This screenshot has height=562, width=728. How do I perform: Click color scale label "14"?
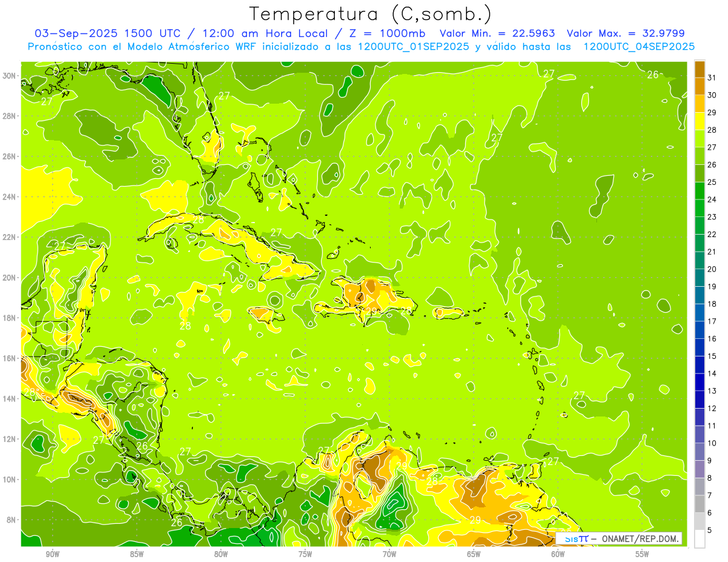click(x=712, y=373)
